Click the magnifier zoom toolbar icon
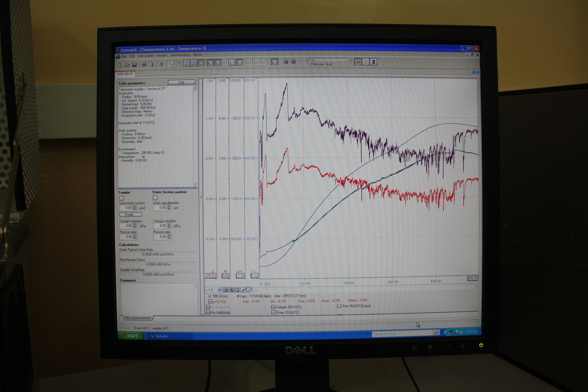This screenshot has height=392, width=588. tap(170, 64)
